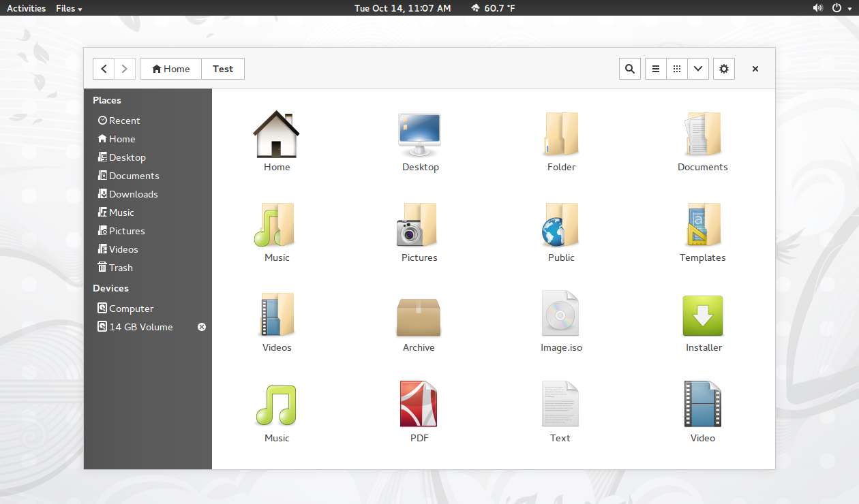Go back with left arrow button

point(104,69)
